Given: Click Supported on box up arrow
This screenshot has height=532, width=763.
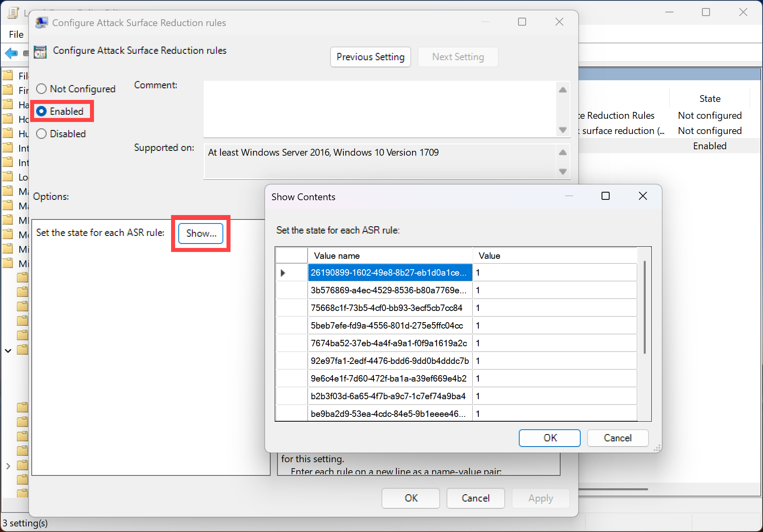Looking at the screenshot, I should point(563,152).
